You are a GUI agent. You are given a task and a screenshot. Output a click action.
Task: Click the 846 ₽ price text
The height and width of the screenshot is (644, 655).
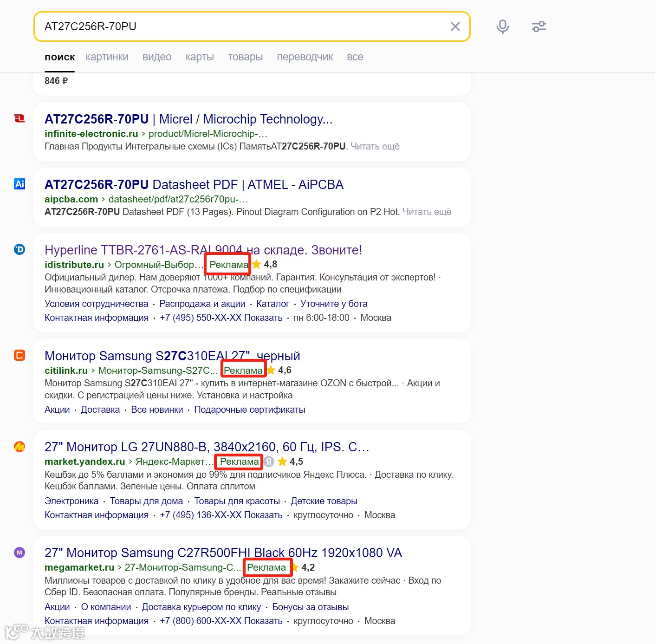click(x=56, y=81)
